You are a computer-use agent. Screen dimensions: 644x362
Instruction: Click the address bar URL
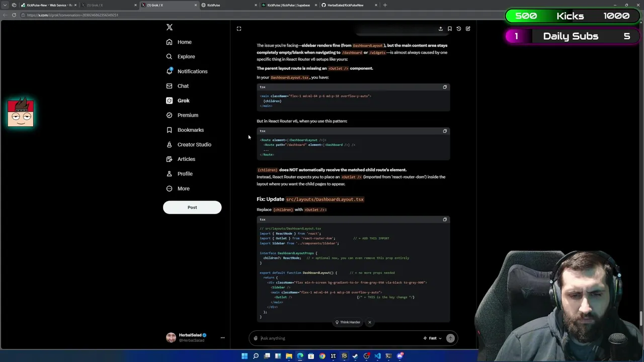coord(72,15)
